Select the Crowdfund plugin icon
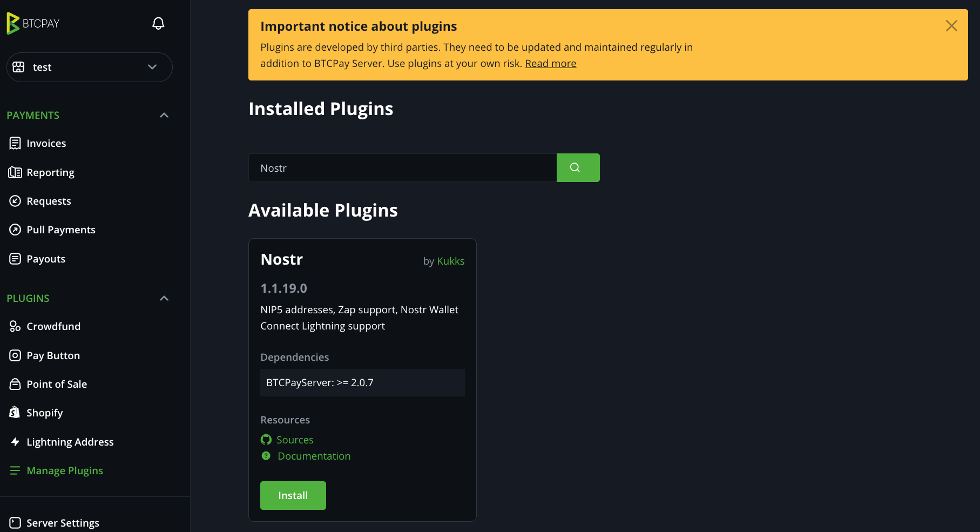Image resolution: width=980 pixels, height=532 pixels. 16,326
